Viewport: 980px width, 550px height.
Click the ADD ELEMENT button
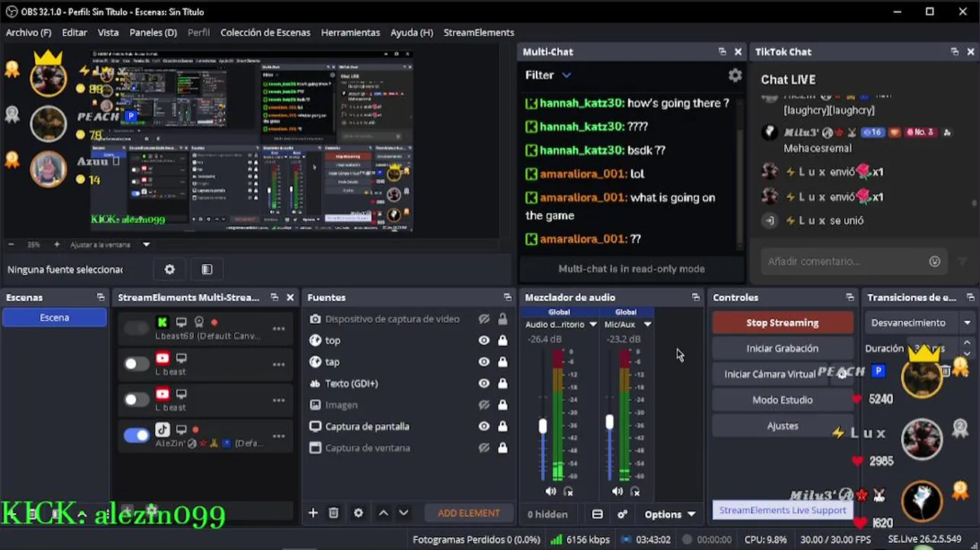click(x=469, y=513)
